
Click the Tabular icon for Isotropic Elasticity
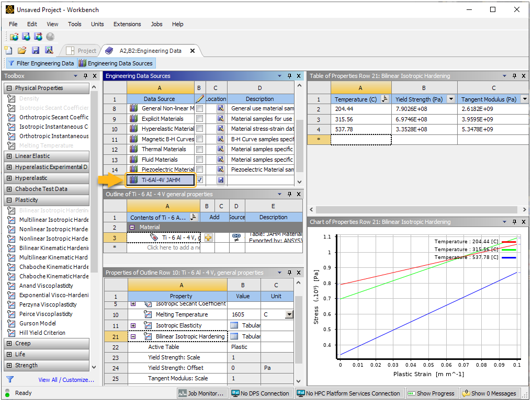tap(234, 325)
